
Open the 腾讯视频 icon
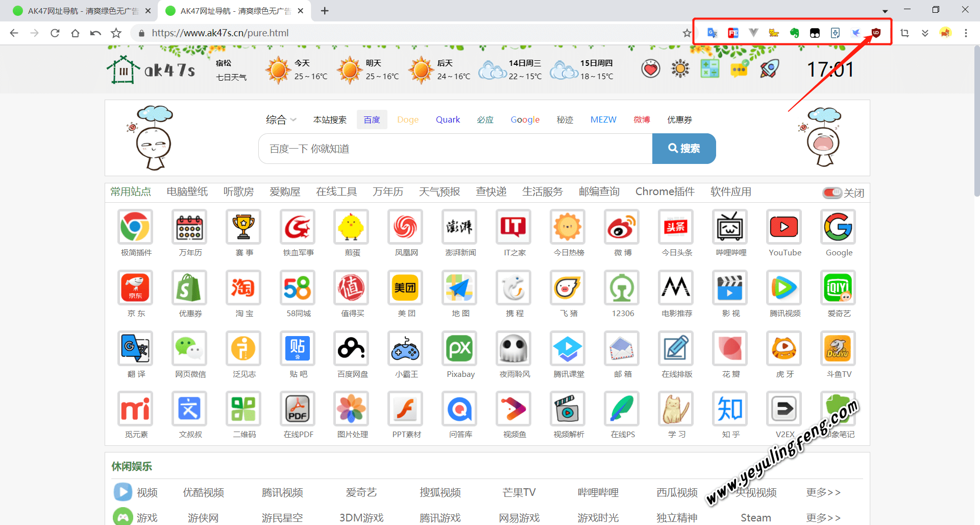click(x=784, y=288)
